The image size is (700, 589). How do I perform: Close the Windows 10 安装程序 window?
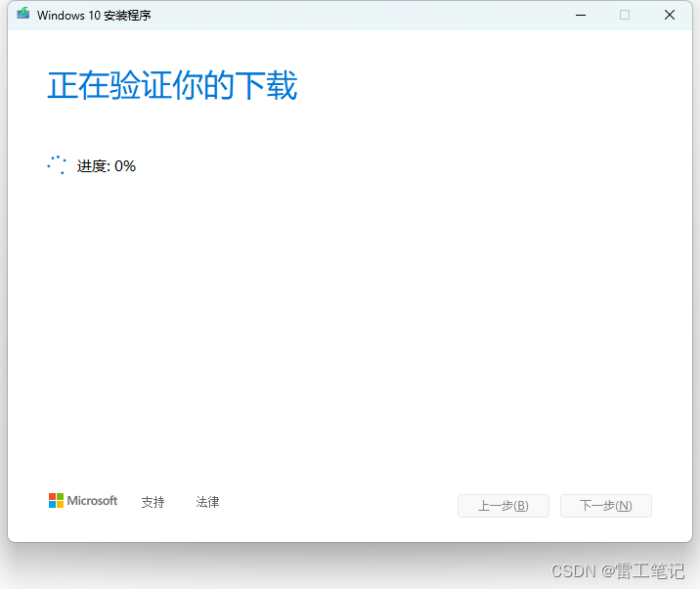[x=669, y=16]
